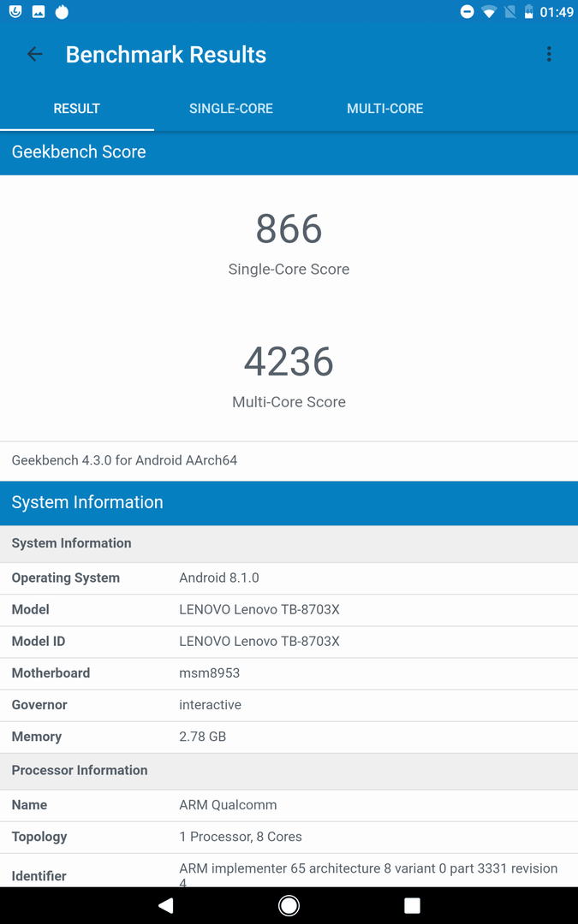Select the Governor row label

coord(39,705)
